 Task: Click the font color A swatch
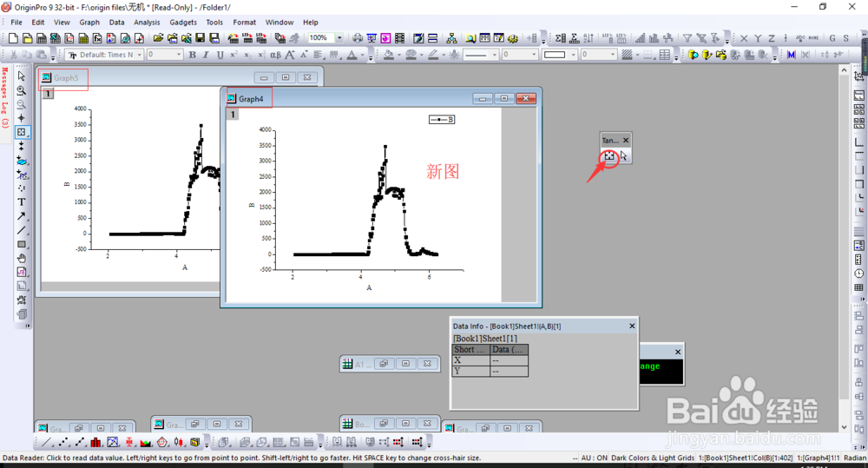352,55
